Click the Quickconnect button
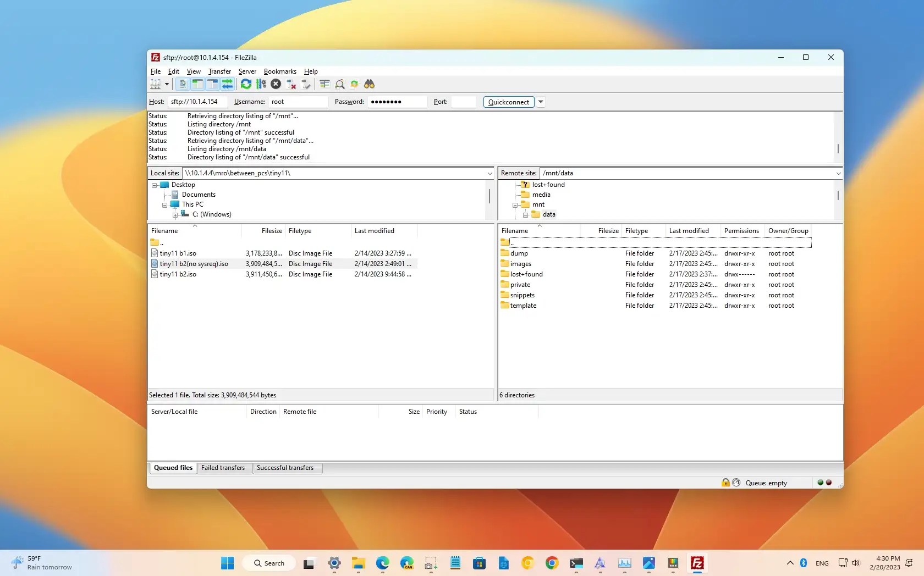The width and height of the screenshot is (924, 576). pos(507,102)
